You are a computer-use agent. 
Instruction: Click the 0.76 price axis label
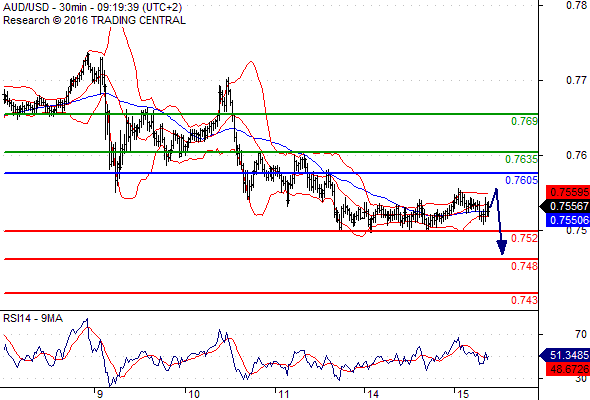(x=576, y=155)
